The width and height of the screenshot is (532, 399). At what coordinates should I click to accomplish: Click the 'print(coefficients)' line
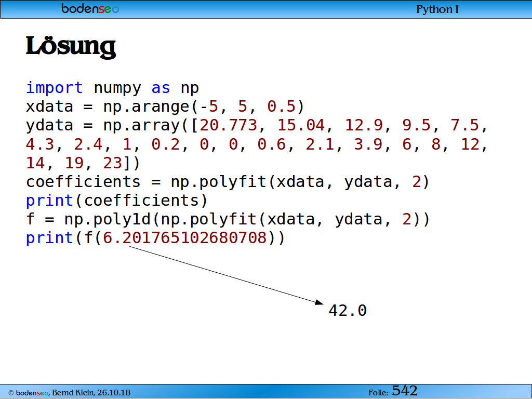coord(117,201)
